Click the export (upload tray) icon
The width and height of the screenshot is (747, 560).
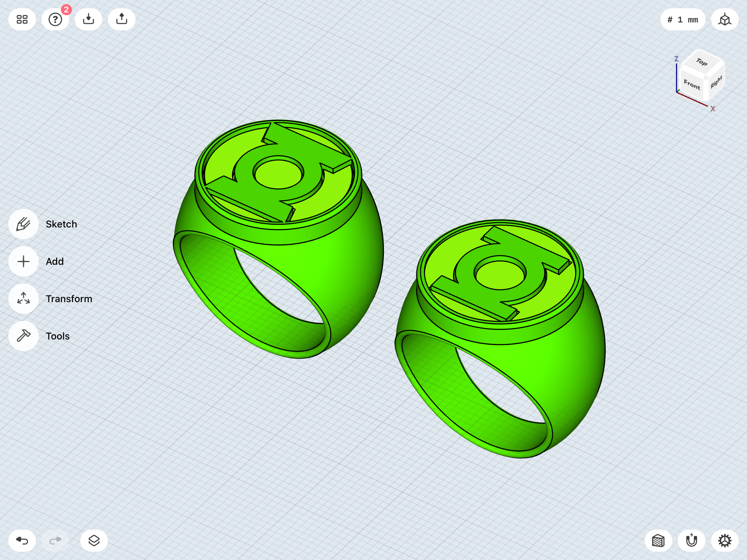[122, 19]
